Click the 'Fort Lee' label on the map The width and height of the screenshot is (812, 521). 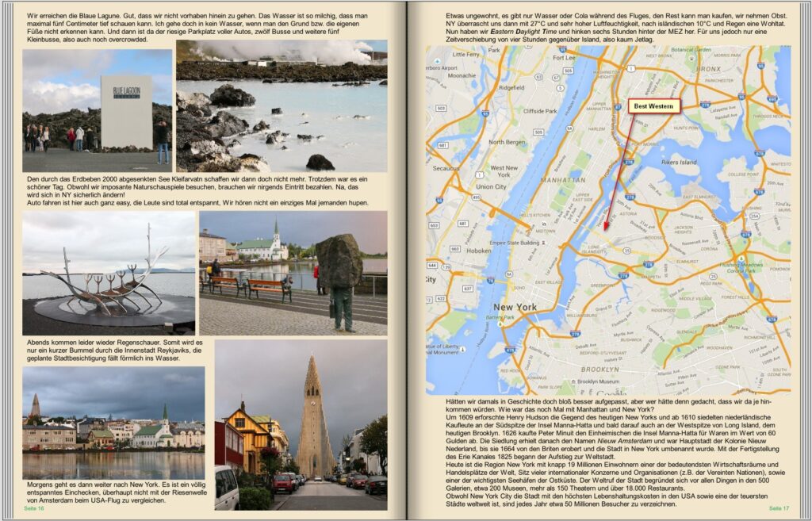(564, 58)
